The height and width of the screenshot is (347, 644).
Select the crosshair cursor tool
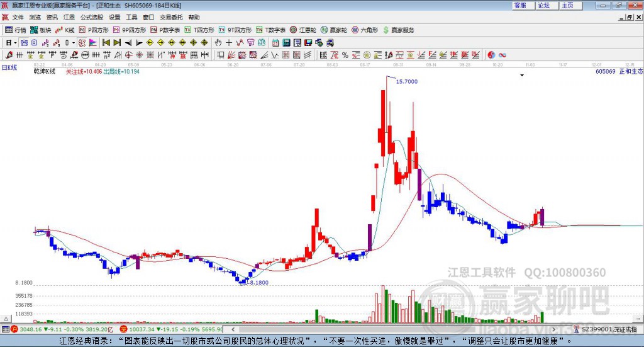(x=229, y=43)
